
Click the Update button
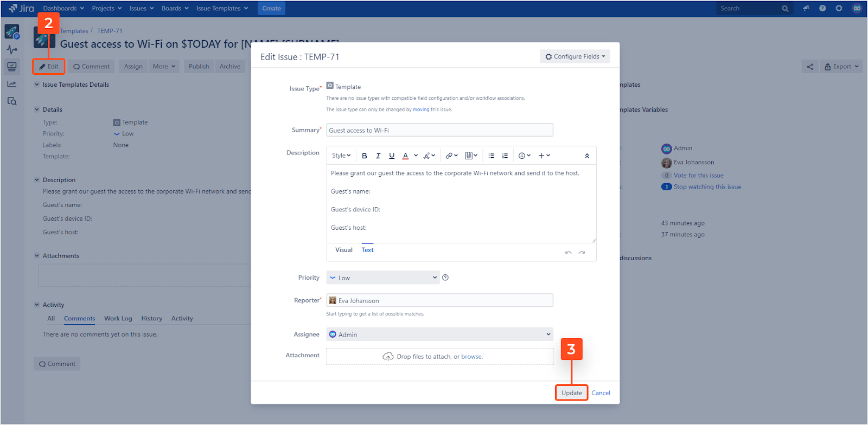(572, 393)
